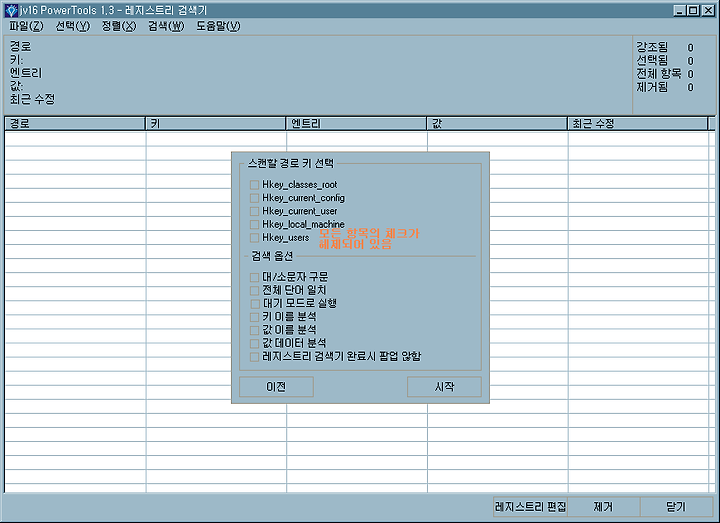
Task: Enable 대기 모드로 실행 option
Action: coord(254,304)
